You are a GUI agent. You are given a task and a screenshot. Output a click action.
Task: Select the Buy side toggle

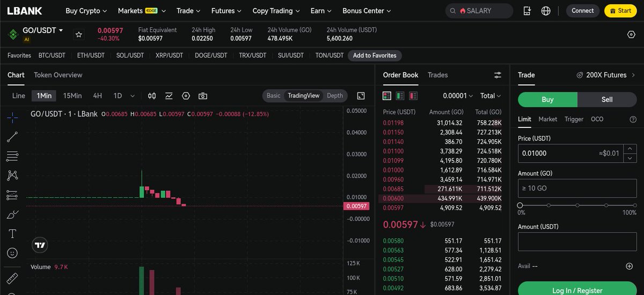click(547, 99)
